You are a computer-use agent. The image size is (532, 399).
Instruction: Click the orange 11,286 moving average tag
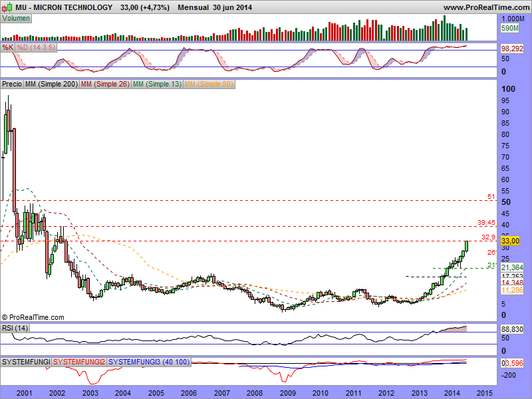coord(512,290)
